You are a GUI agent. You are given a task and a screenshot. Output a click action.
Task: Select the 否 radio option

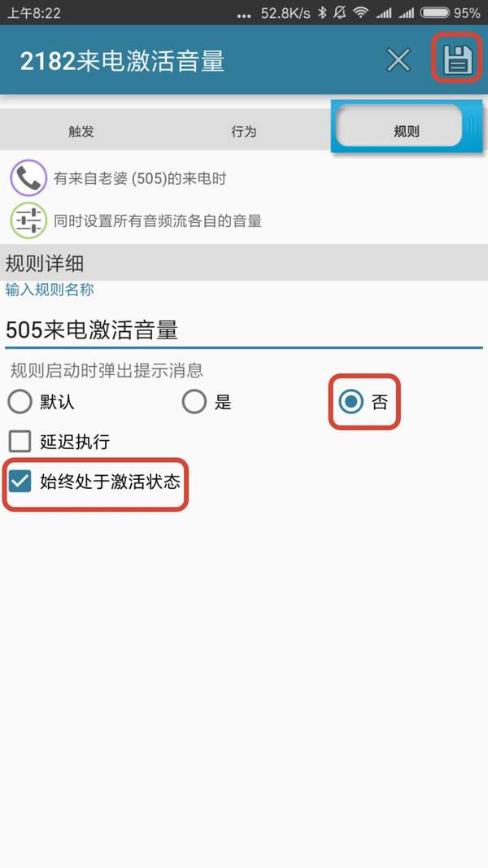pyautogui.click(x=351, y=402)
